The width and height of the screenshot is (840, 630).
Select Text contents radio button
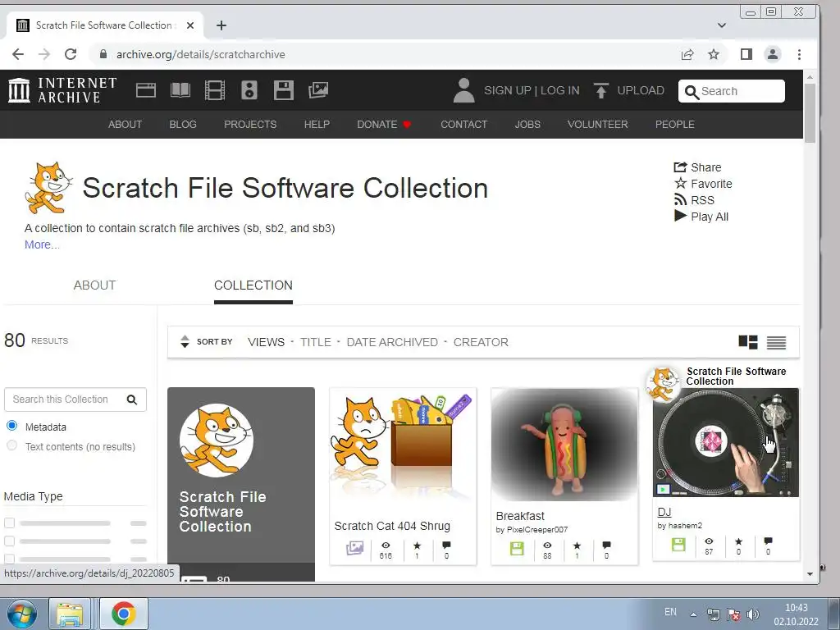[x=11, y=445]
